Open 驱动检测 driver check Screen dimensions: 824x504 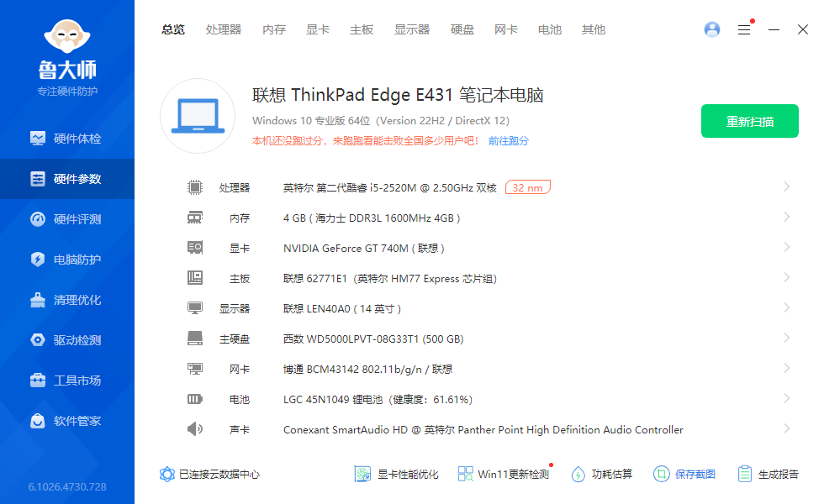point(66,340)
